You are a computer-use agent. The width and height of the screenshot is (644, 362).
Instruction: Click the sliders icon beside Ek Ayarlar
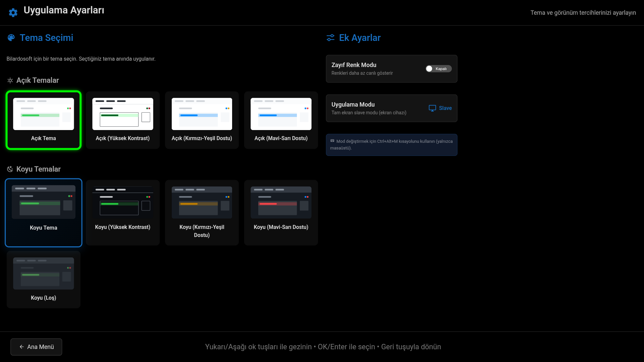pyautogui.click(x=330, y=38)
